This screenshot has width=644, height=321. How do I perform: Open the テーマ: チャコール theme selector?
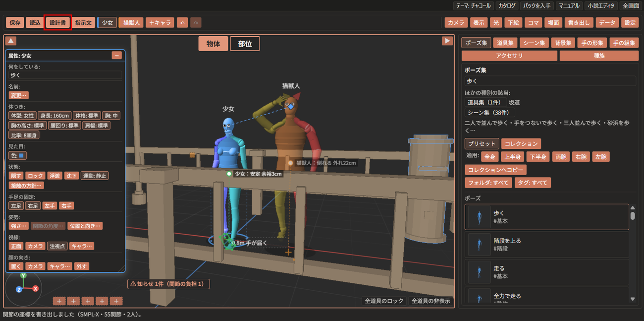[473, 6]
